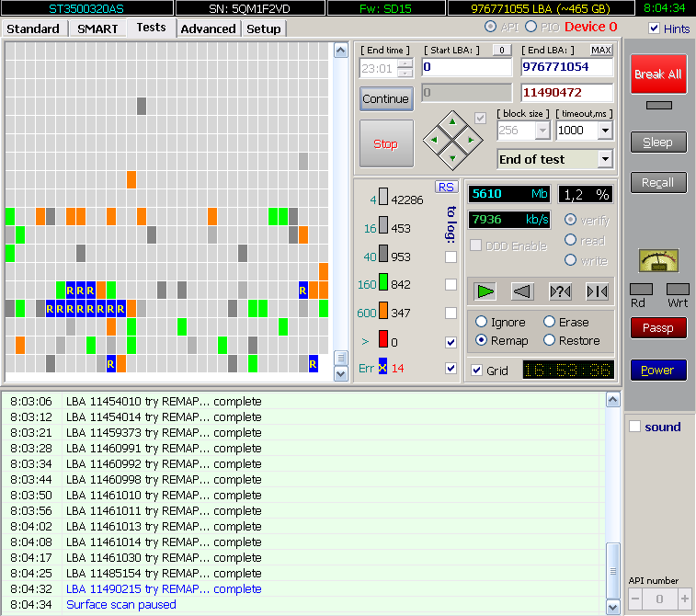Click the red over-600ms block swatch
The height and width of the screenshot is (616, 696).
pos(383,339)
